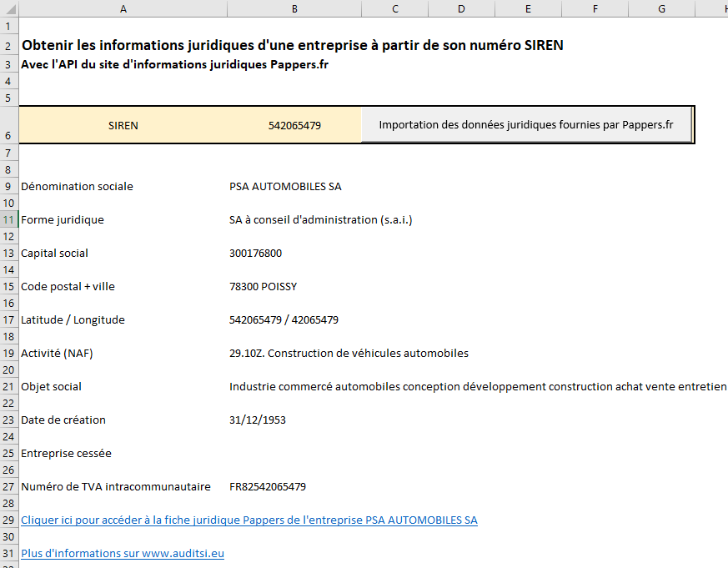Select row 1 header

8,26
